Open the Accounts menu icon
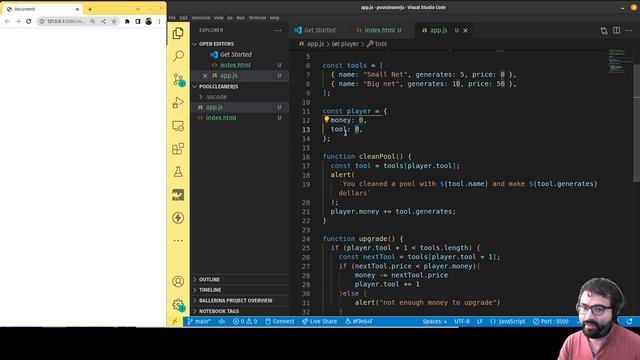Viewport: 640px width, 360px height. point(178,281)
